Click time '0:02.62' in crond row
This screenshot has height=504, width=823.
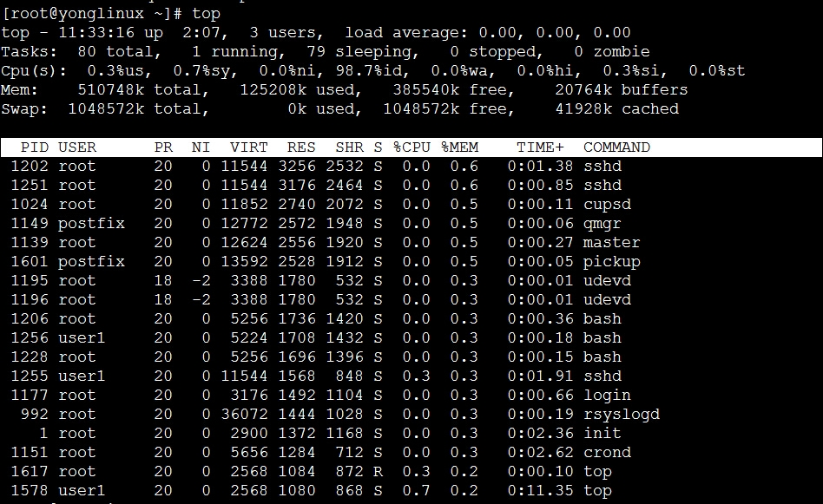pos(541,453)
